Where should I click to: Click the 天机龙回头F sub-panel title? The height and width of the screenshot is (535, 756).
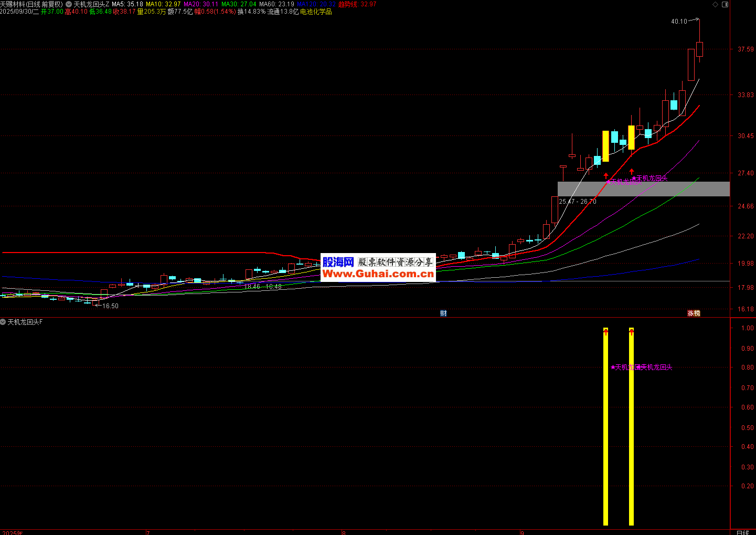[25, 322]
